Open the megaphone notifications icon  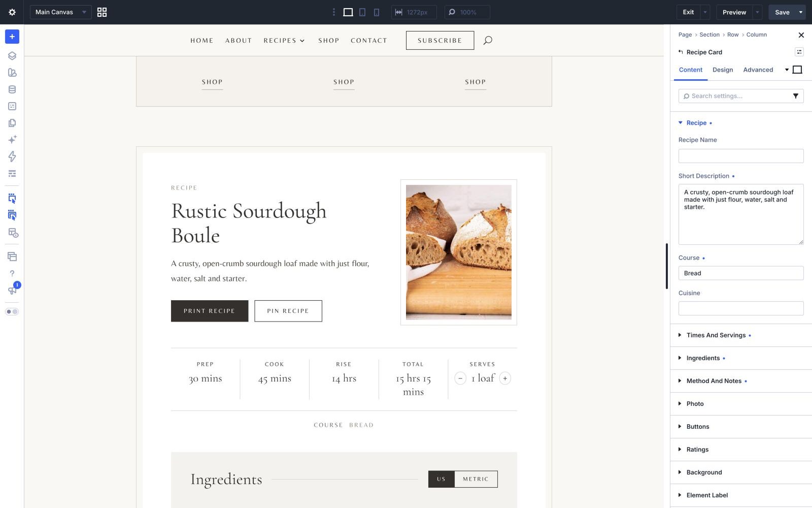[x=12, y=290]
